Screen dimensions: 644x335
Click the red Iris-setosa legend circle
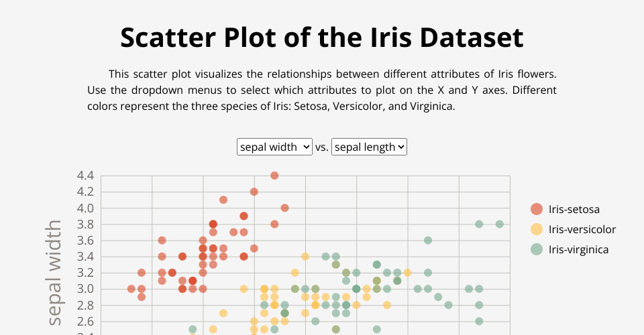pyautogui.click(x=537, y=209)
